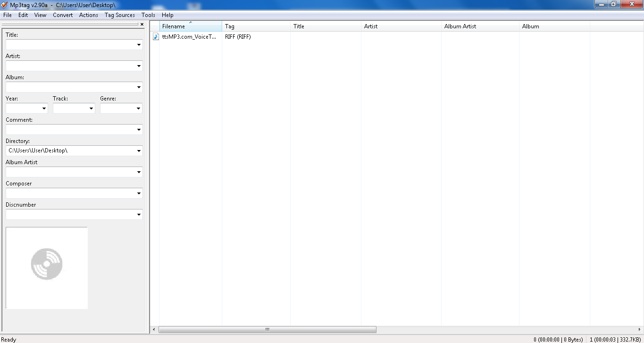Click the scrollbar right arrow
Image resolution: width=644 pixels, height=343 pixels.
pyautogui.click(x=639, y=329)
